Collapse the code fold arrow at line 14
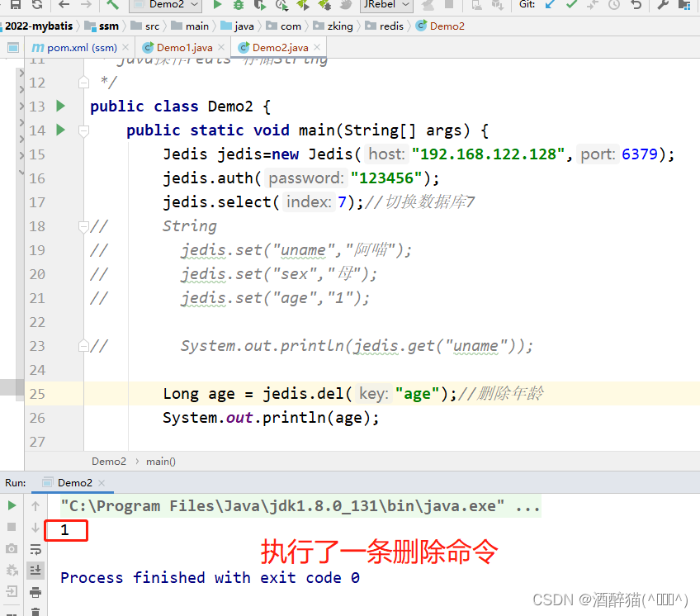The image size is (700, 616). pos(83,130)
